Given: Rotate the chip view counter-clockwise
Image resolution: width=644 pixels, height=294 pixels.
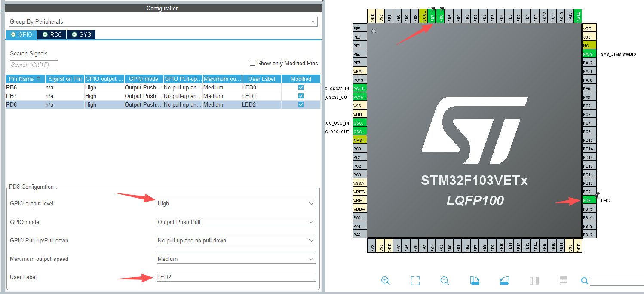Looking at the screenshot, I should pos(504,281).
